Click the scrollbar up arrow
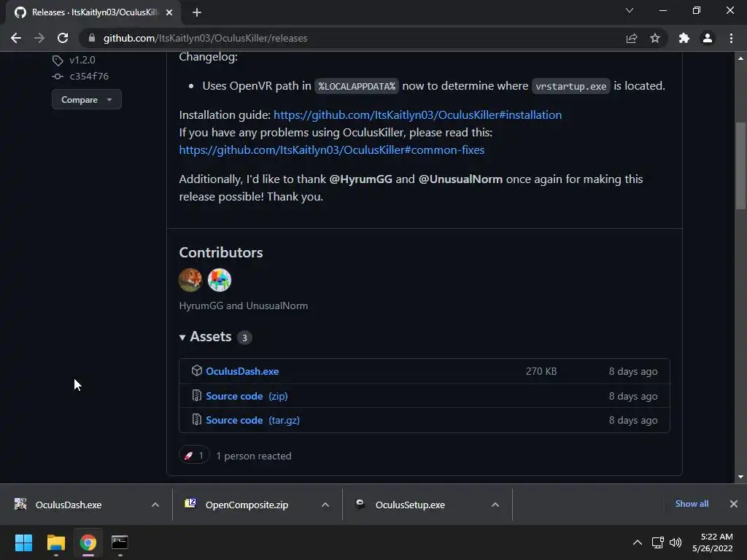 [x=741, y=58]
